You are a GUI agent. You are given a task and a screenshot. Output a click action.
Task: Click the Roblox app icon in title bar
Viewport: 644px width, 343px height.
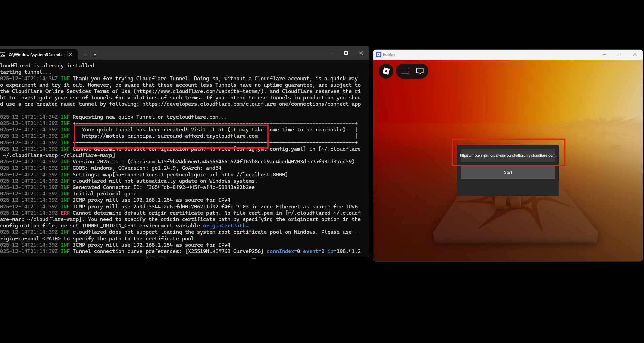tap(379, 55)
